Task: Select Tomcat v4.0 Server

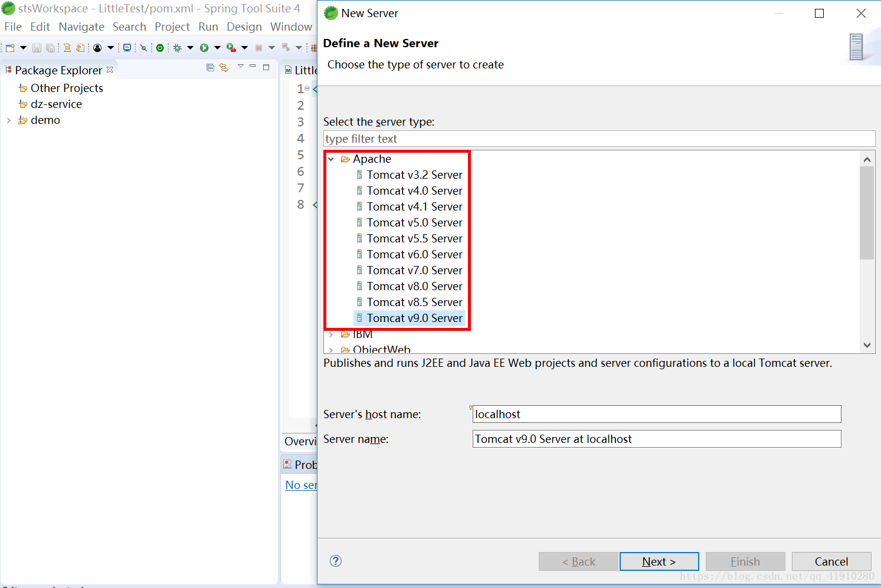Action: [x=414, y=190]
